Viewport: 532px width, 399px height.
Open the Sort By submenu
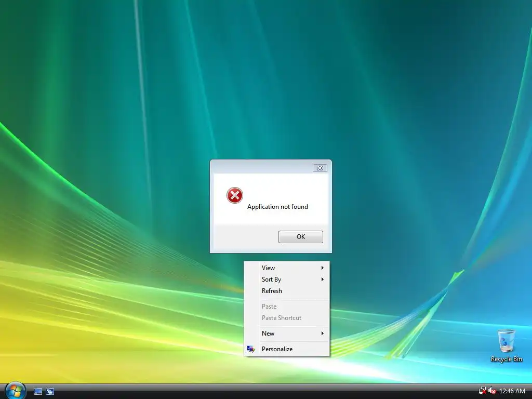(x=287, y=279)
